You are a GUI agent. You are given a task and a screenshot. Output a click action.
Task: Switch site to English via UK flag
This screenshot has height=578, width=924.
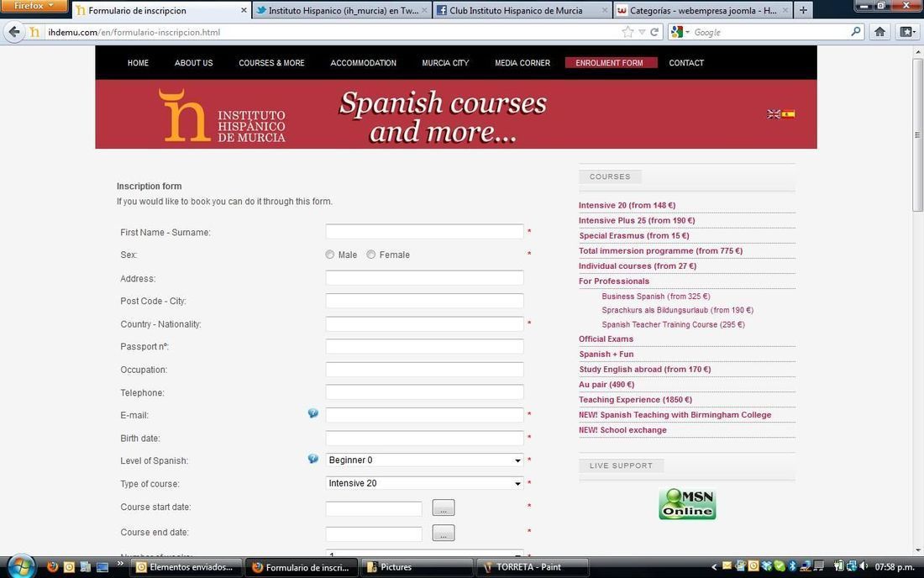pyautogui.click(x=774, y=113)
